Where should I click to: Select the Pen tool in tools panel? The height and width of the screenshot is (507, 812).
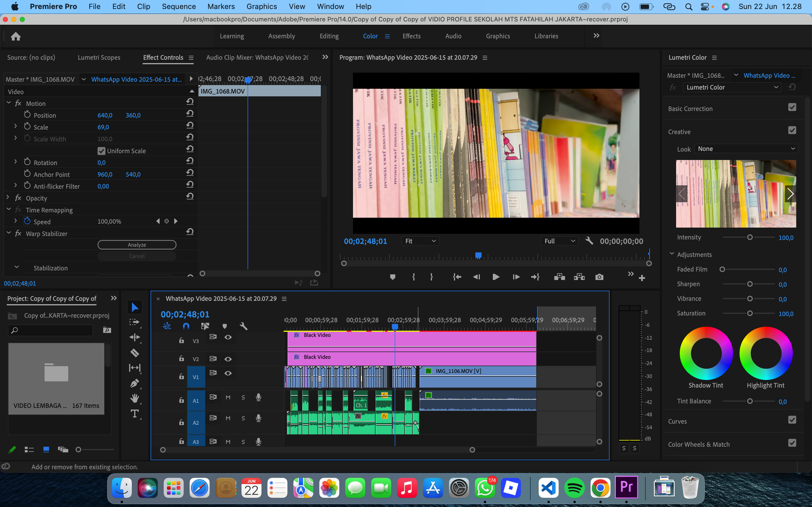pyautogui.click(x=134, y=383)
